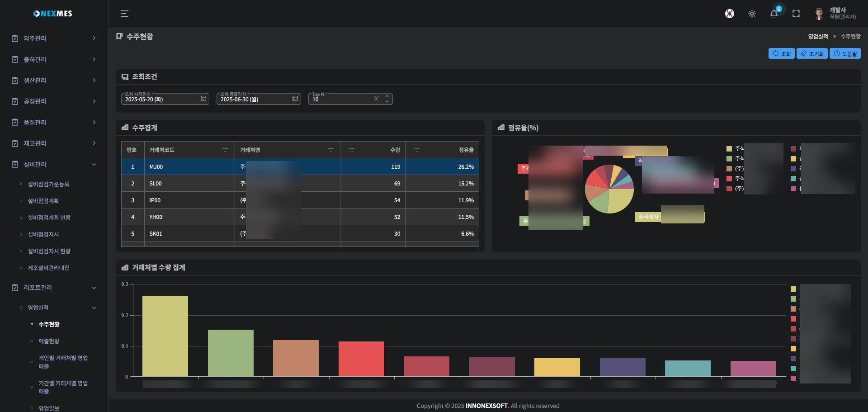Open the notifications bell icon
Image resolution: width=868 pixels, height=412 pixels.
pos(774,14)
